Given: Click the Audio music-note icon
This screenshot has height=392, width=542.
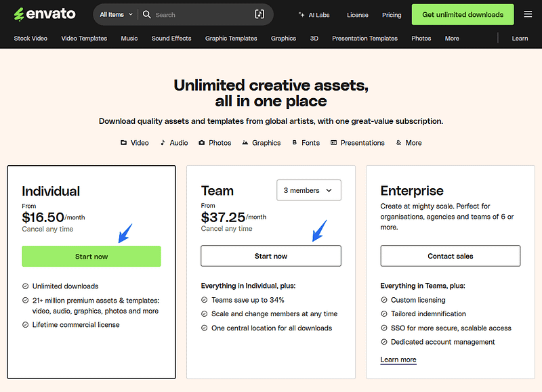Looking at the screenshot, I should [x=162, y=143].
